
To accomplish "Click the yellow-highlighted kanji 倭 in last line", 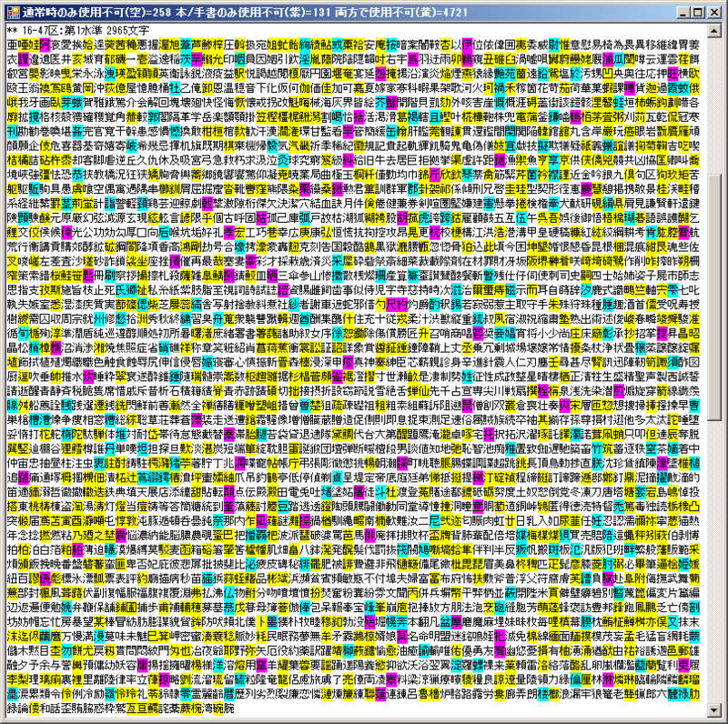I will coord(34,709).
